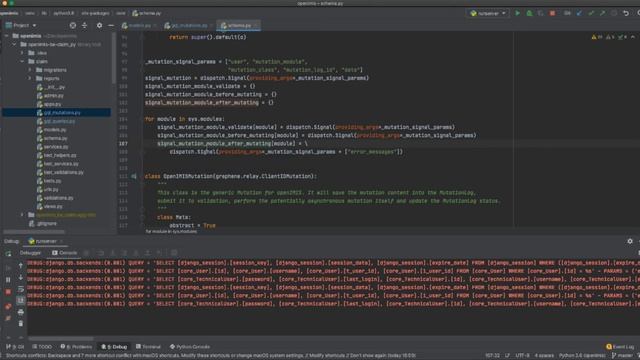Jump up the stack trace in the console

(x=21, y=265)
